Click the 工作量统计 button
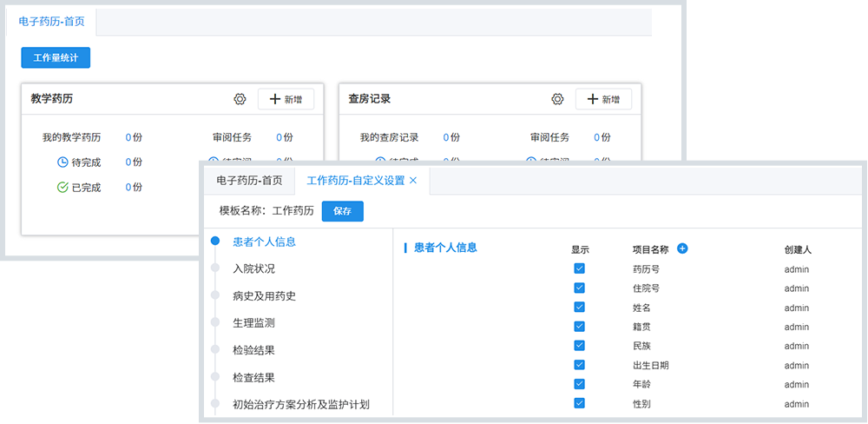The height and width of the screenshot is (424, 868). click(56, 57)
